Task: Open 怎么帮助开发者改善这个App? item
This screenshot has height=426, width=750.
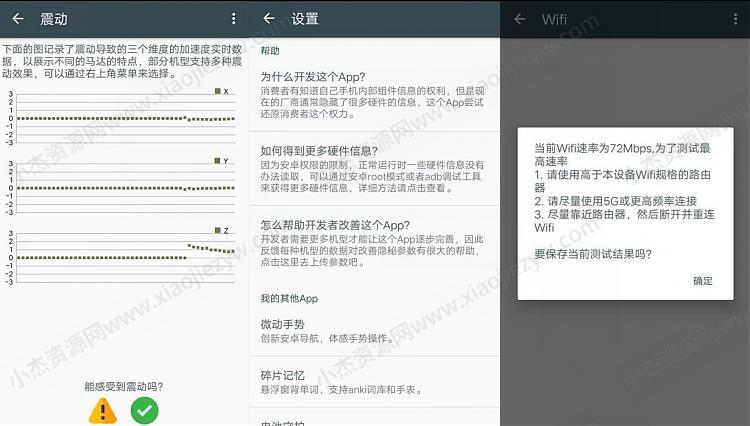Action: click(374, 243)
